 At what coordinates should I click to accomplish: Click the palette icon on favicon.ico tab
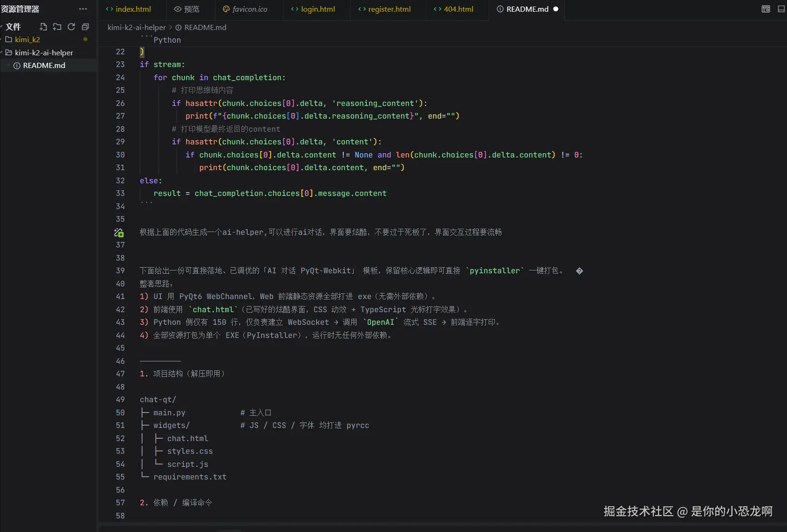pos(226,9)
